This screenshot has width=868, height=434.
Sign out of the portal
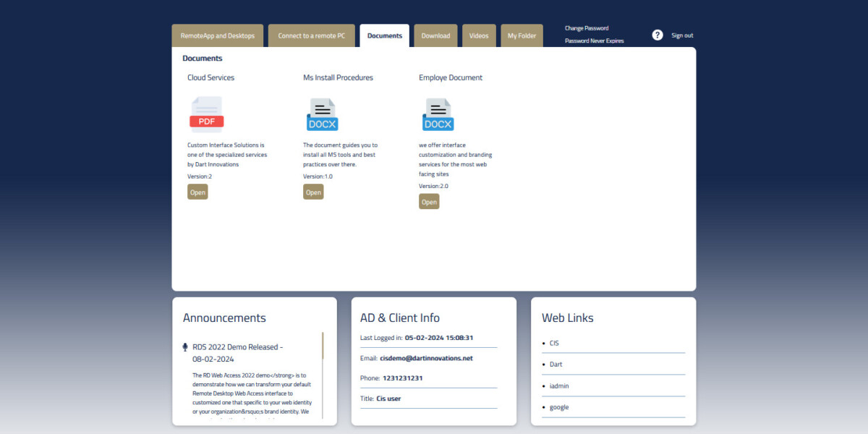coord(681,35)
